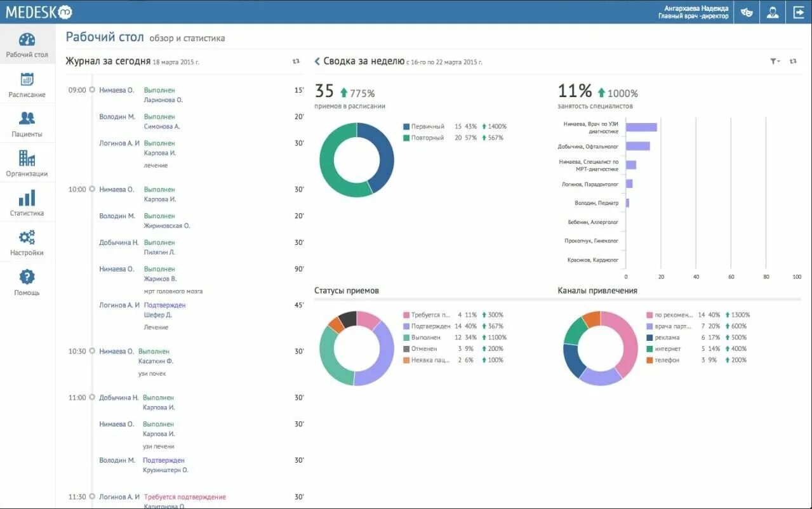Screen dimensions: 812x509
Task: Open the Помощь question mark icon
Action: tap(27, 277)
